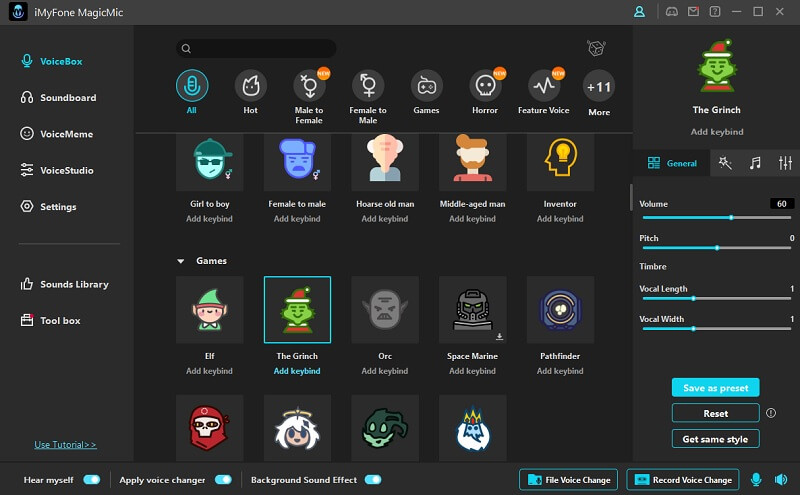Select the All voices category icon
Image resolution: width=800 pixels, height=495 pixels.
coord(192,85)
